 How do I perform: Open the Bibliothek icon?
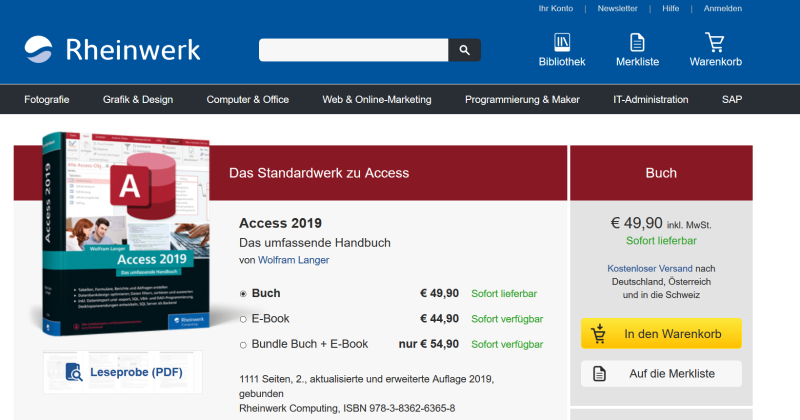click(562, 42)
